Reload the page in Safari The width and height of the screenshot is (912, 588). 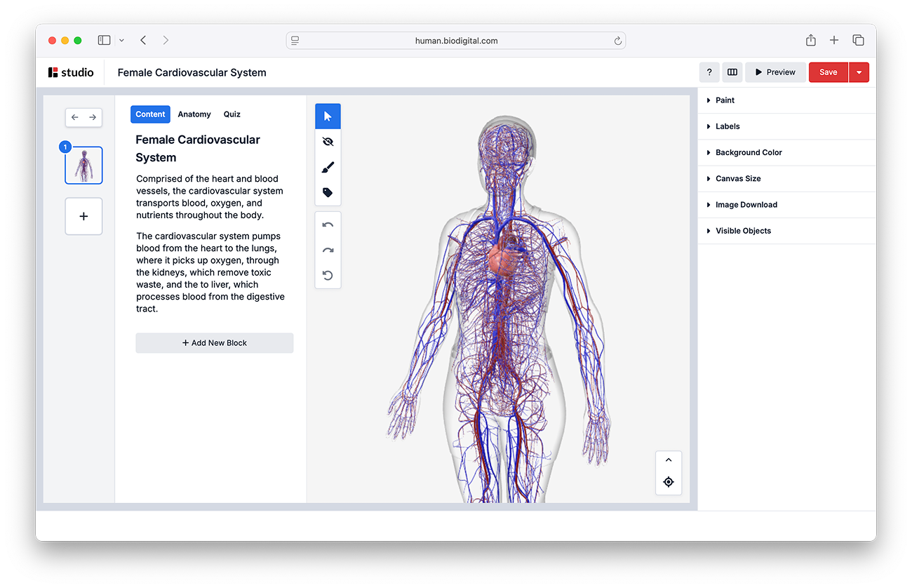tap(618, 41)
